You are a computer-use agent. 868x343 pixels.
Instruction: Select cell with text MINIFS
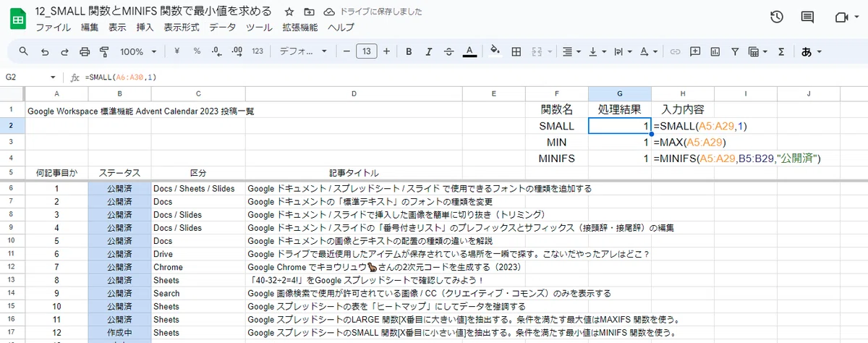point(557,158)
